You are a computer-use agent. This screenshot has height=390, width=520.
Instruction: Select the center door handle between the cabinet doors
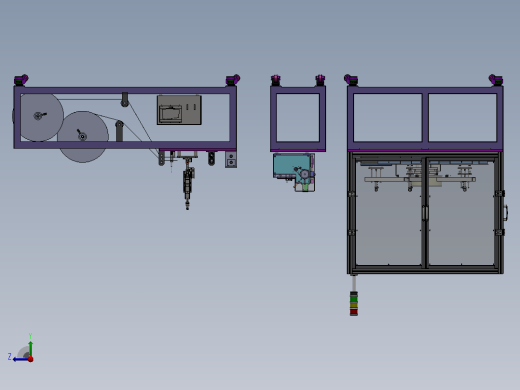coord(425,213)
